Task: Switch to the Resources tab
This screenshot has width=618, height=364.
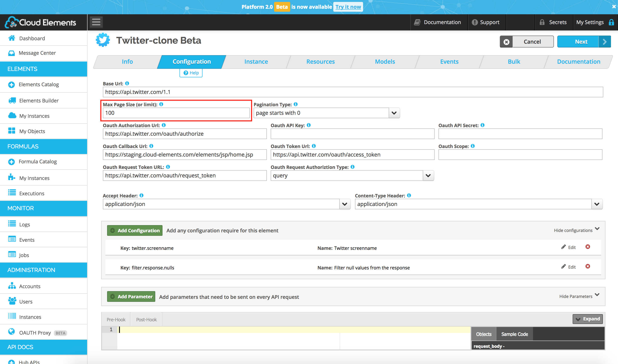Action: click(320, 62)
